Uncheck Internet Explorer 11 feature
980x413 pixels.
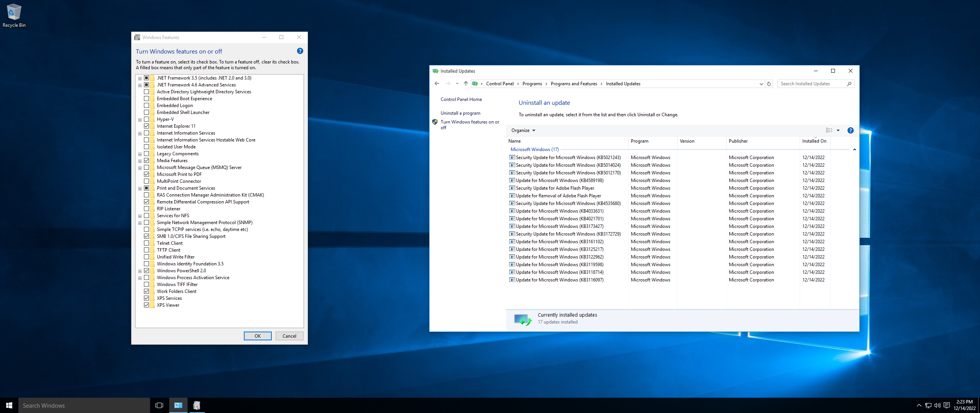pos(147,126)
